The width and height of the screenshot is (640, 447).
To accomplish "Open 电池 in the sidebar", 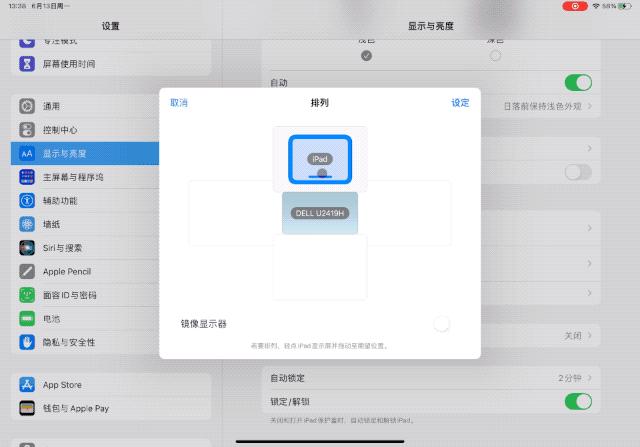I will coord(85,319).
